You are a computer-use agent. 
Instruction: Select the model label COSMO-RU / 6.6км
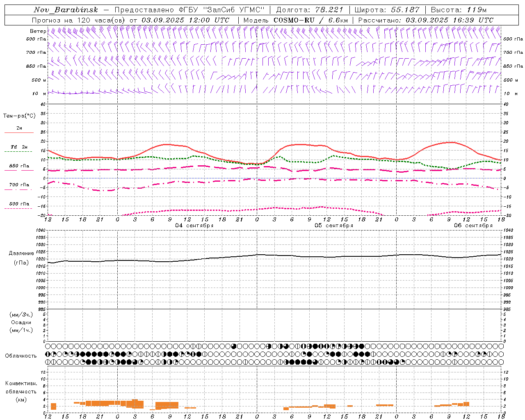(x=311, y=20)
